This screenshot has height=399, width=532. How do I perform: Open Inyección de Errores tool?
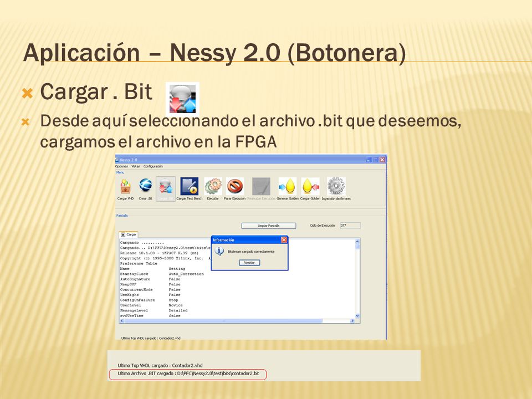(x=336, y=186)
